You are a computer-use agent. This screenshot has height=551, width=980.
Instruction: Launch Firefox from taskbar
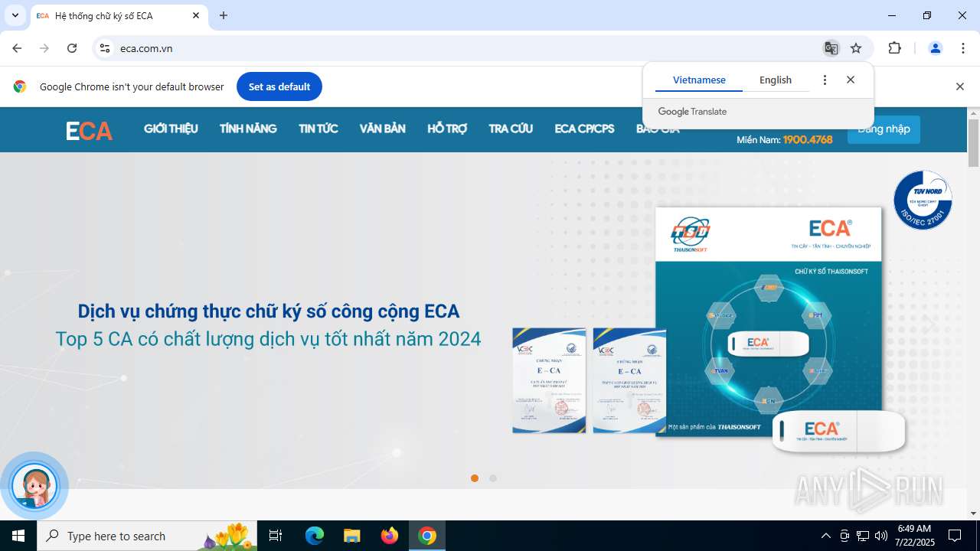point(390,536)
